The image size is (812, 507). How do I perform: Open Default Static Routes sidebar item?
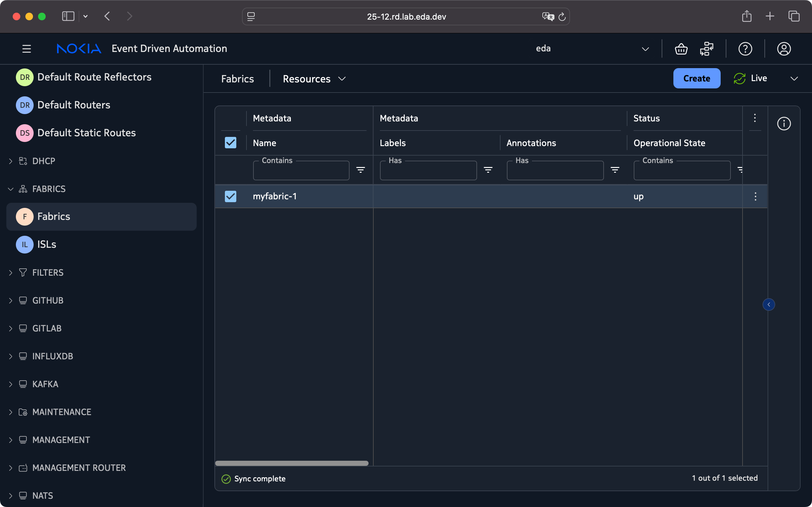point(86,133)
